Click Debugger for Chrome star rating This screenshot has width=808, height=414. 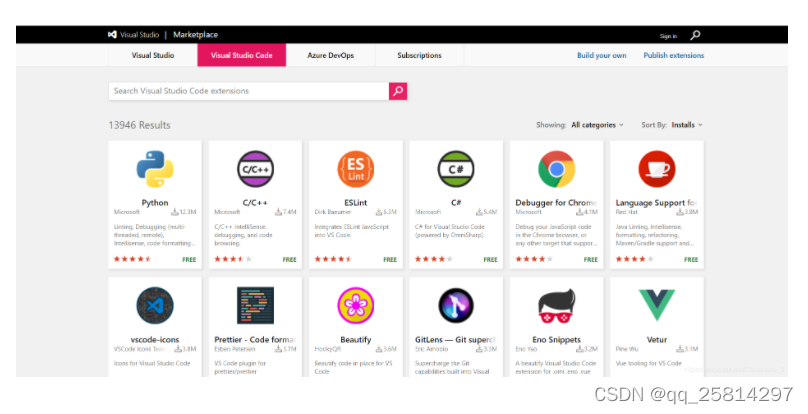point(534,259)
